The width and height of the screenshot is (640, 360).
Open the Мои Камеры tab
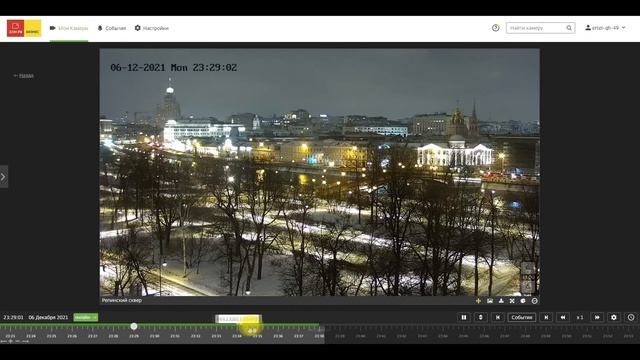(x=69, y=28)
